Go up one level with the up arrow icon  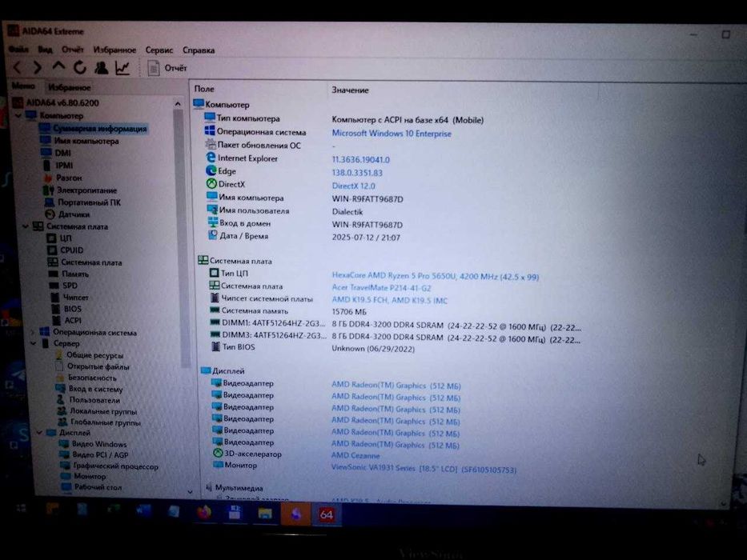[58, 66]
